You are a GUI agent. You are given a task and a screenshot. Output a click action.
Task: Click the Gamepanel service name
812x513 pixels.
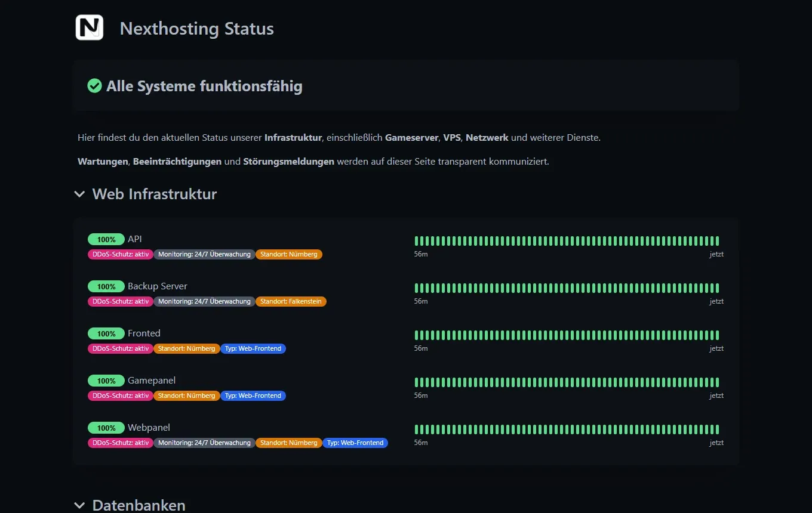coord(152,381)
